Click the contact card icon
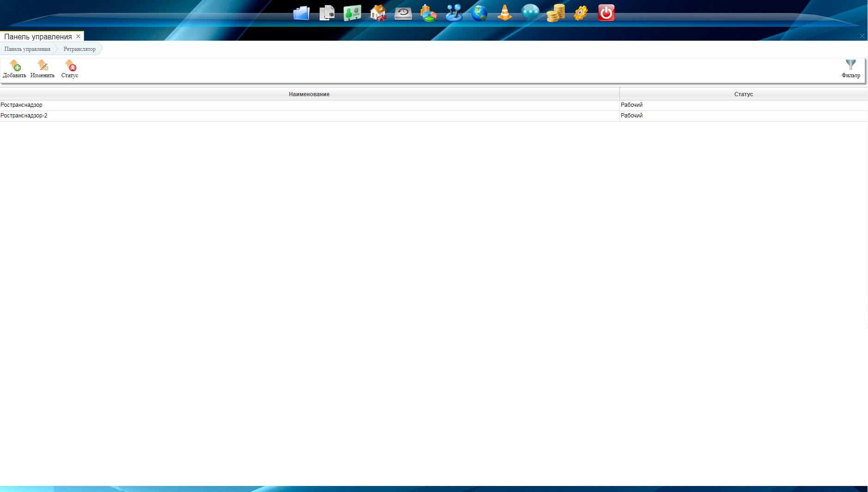868x492 pixels. pos(352,13)
